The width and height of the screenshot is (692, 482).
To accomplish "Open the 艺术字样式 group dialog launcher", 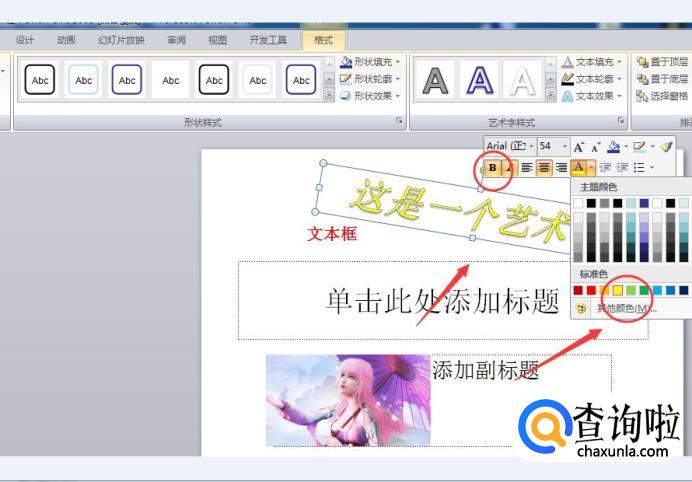I will coord(621,120).
